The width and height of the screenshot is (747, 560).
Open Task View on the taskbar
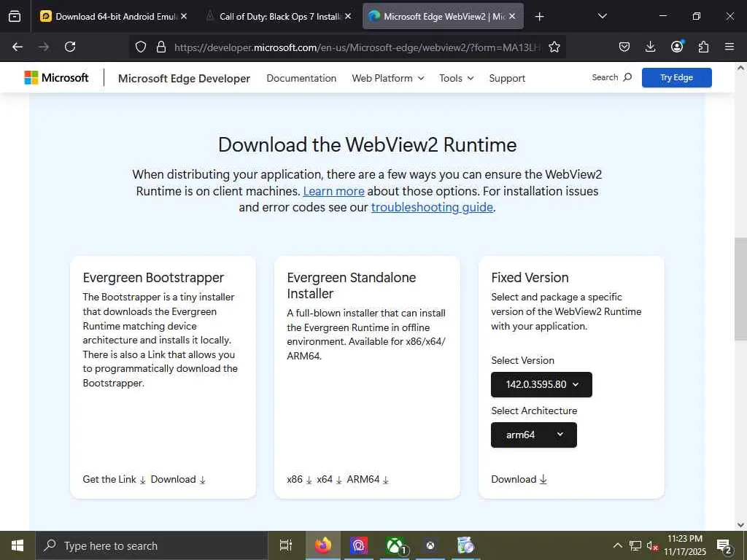[285, 545]
